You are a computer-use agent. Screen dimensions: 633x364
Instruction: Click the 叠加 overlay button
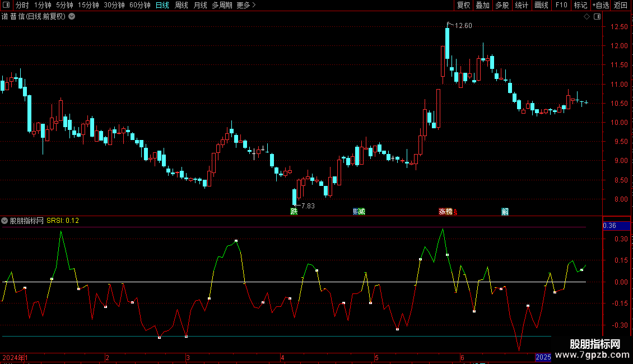[483, 5]
